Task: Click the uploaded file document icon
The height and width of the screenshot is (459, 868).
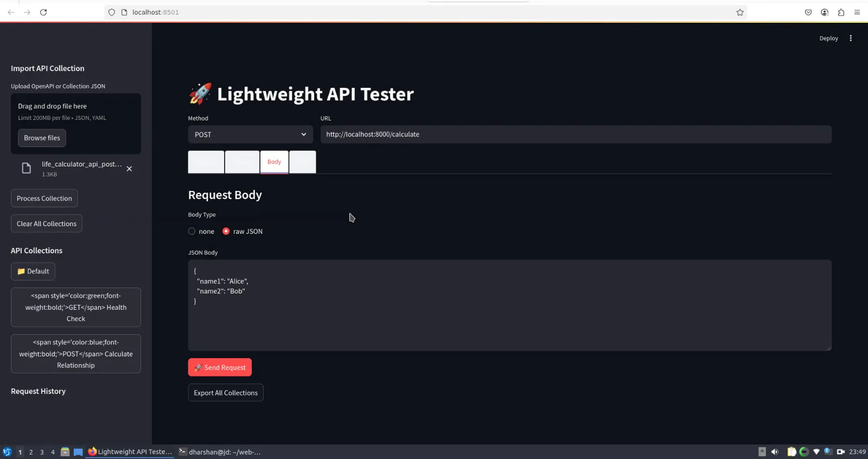Action: coord(26,168)
